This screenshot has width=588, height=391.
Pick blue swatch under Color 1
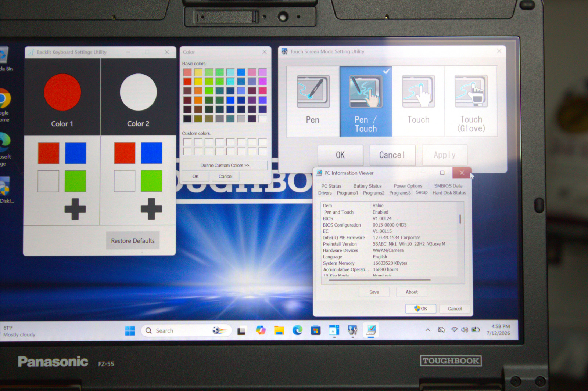[x=75, y=153]
